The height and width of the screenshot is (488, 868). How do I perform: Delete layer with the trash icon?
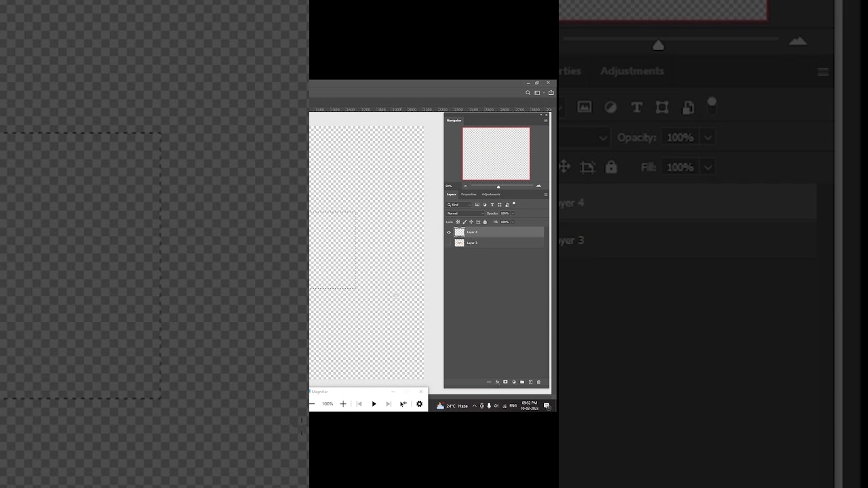[x=538, y=382]
